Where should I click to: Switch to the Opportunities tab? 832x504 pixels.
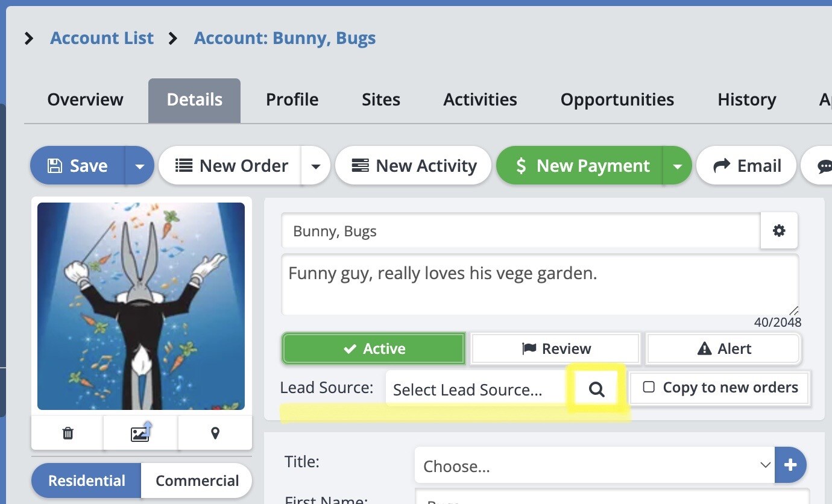pos(617,99)
